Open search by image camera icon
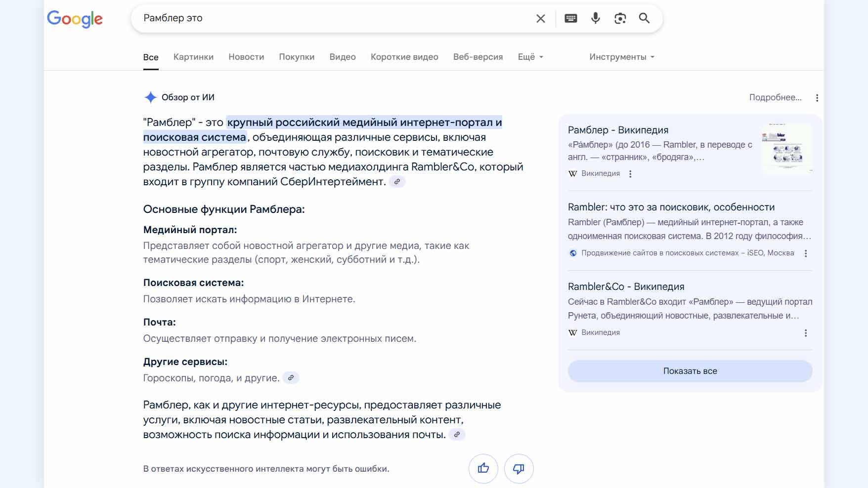This screenshot has width=868, height=488. (620, 18)
